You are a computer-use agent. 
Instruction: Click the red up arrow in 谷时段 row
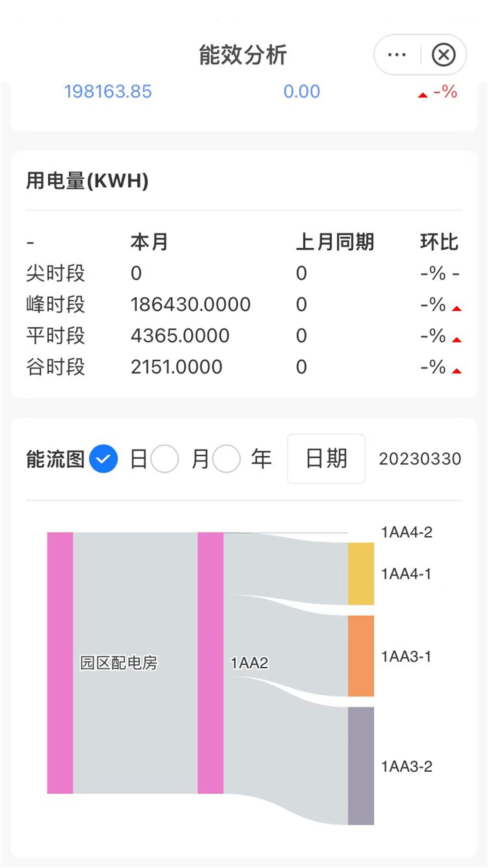(457, 371)
